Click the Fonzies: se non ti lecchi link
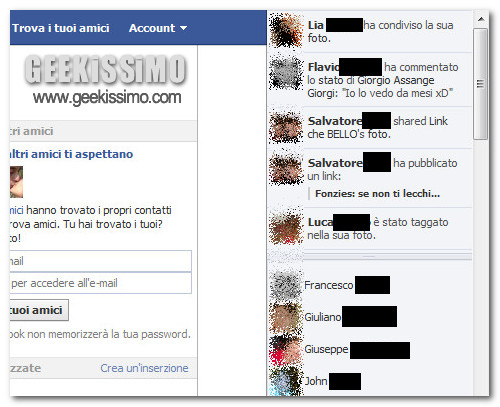 pyautogui.click(x=377, y=194)
